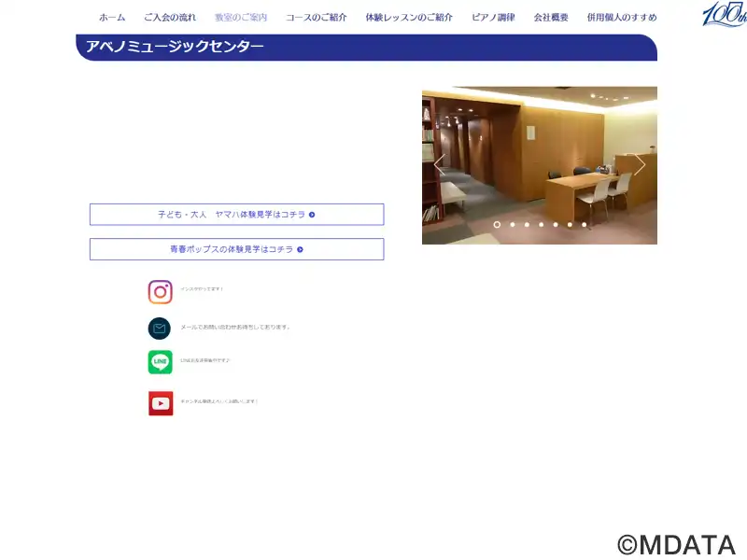Select the sixth slideshow dot
This screenshot has height=560, width=747.
570,224
